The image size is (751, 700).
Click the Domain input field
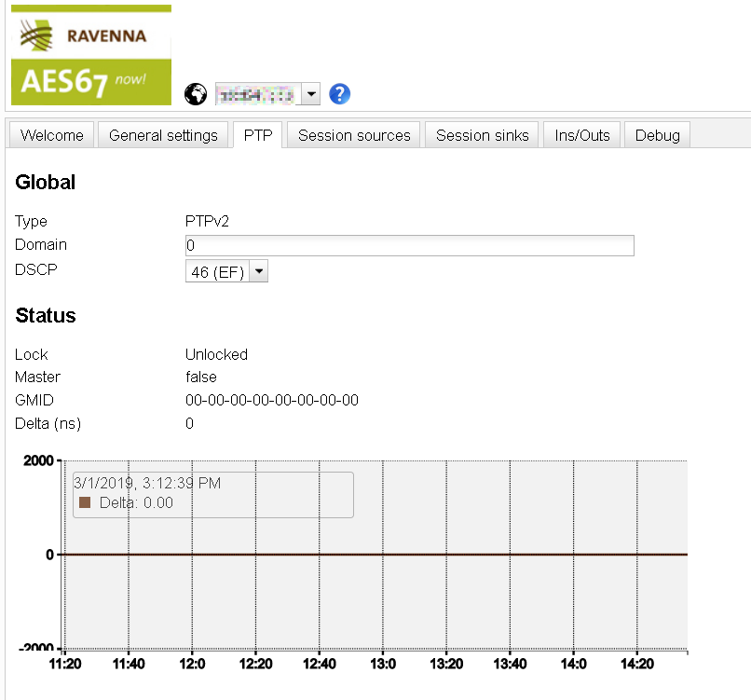[409, 245]
